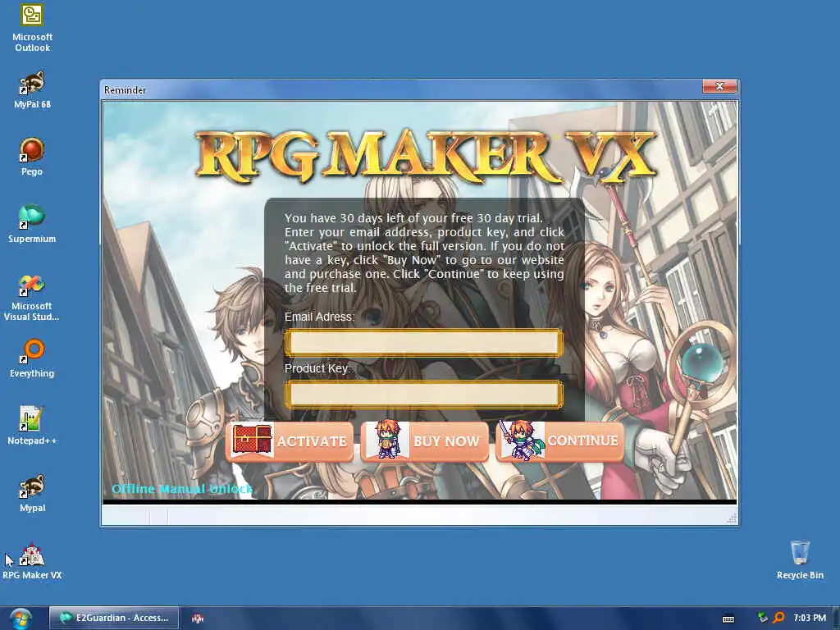Switch to the E2Guardian taskbar button
This screenshot has height=630, width=840.
click(x=114, y=618)
